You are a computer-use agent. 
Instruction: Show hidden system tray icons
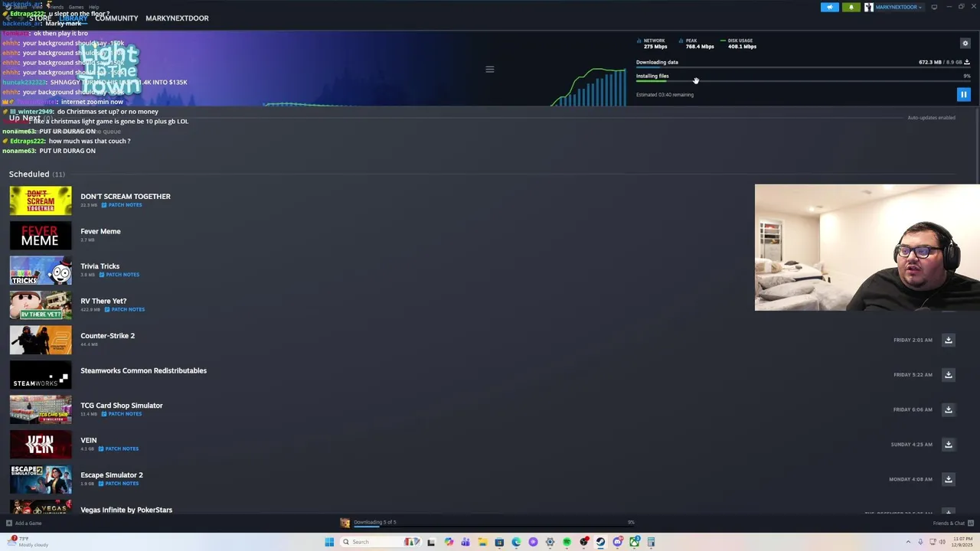[x=909, y=542]
